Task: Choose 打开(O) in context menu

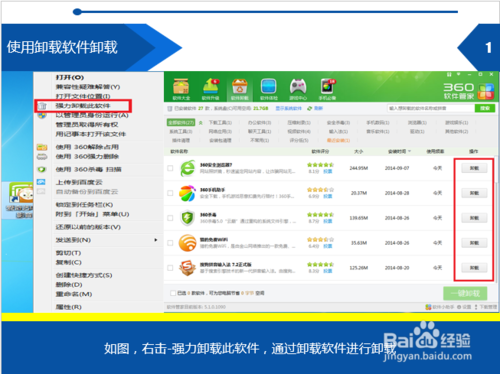Action: [70, 77]
